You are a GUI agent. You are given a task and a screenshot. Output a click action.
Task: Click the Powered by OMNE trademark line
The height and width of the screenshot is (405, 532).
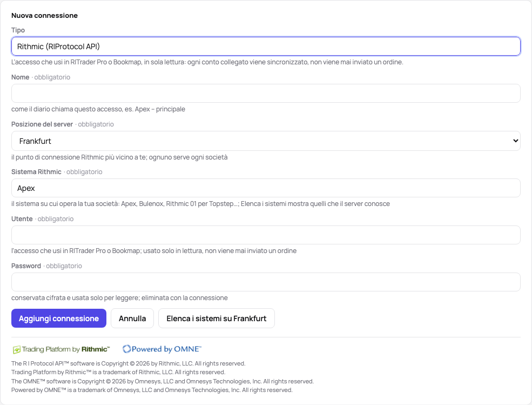(152, 390)
